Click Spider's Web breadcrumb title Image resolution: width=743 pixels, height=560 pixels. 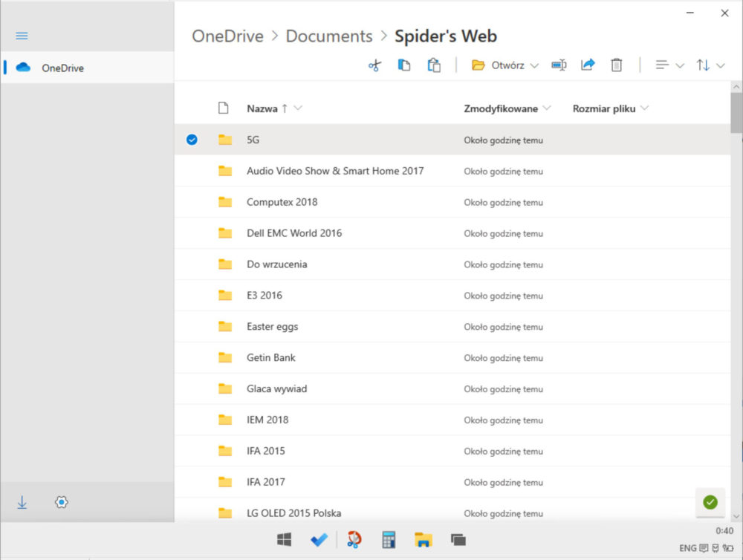446,36
